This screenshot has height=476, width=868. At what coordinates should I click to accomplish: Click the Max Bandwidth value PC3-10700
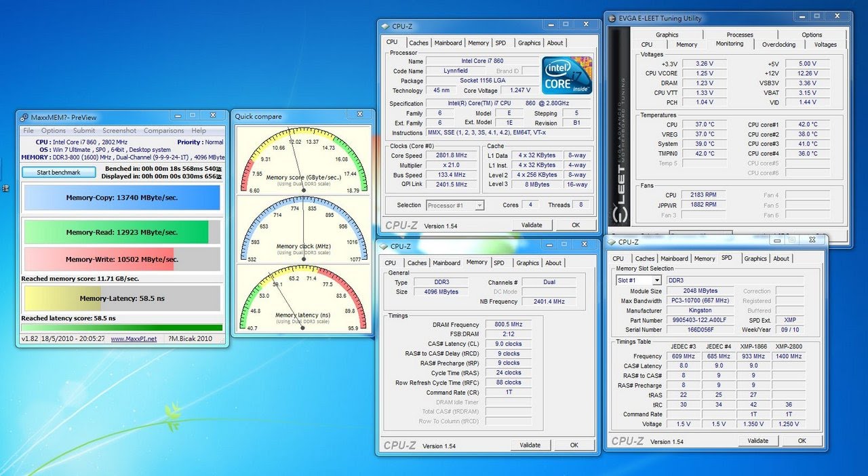[699, 300]
